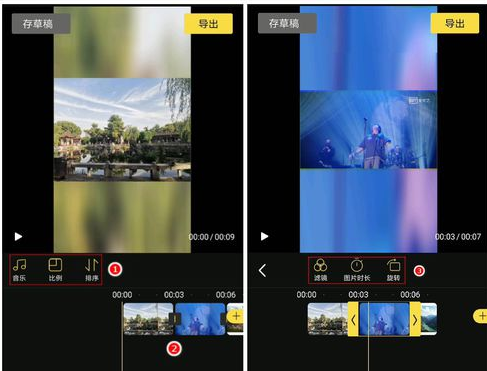
Task: Select the selected concert clip in right timeline
Action: (384, 319)
